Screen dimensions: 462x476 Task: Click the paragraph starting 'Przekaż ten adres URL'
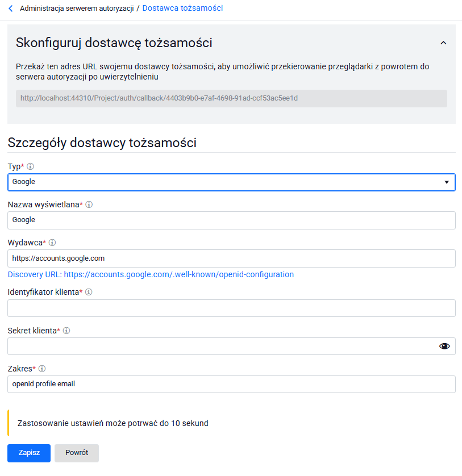tap(222, 72)
